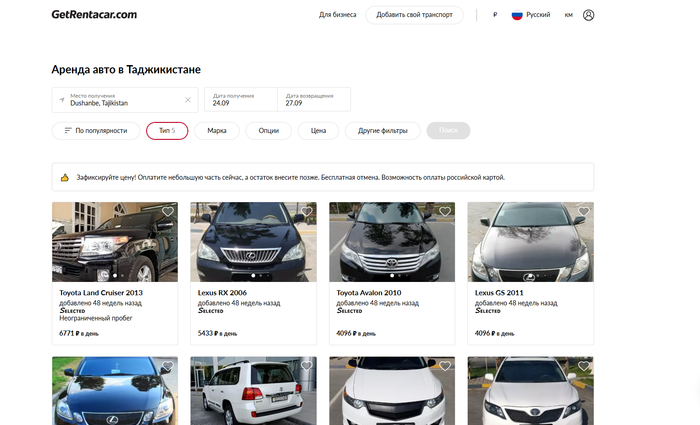Image resolution: width=700 pixels, height=425 pixels.
Task: Open the Марка brand filter
Action: [x=216, y=131]
